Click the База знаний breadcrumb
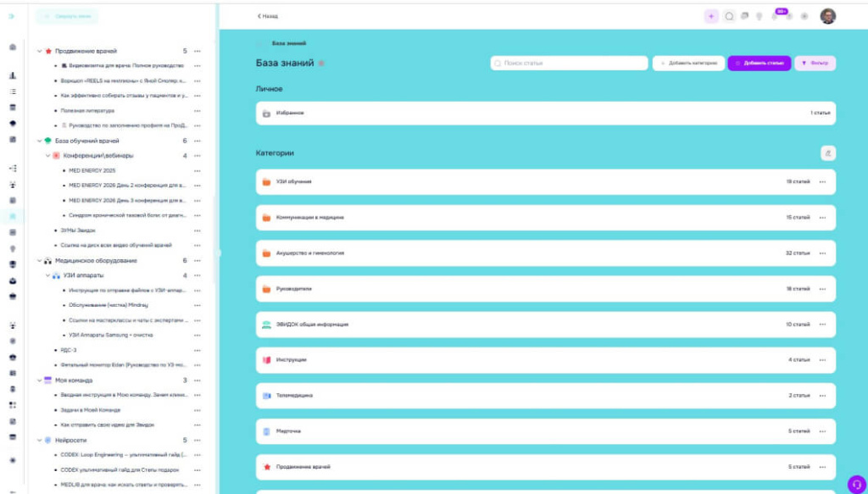This screenshot has height=494, width=868. tap(289, 43)
